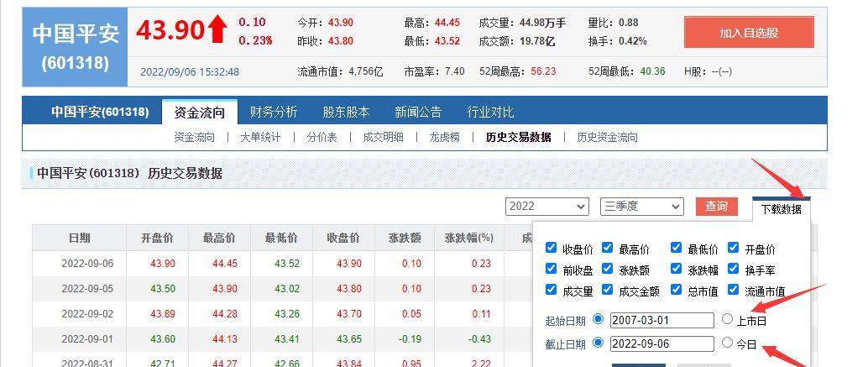Select the 上市日 radio button
This screenshot has height=367, width=868.
pyautogui.click(x=728, y=319)
